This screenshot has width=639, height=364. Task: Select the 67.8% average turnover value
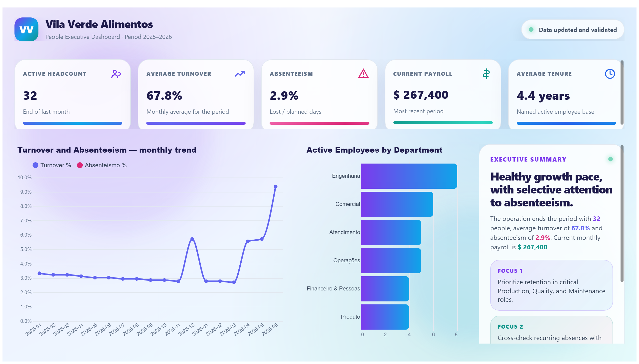[164, 95]
